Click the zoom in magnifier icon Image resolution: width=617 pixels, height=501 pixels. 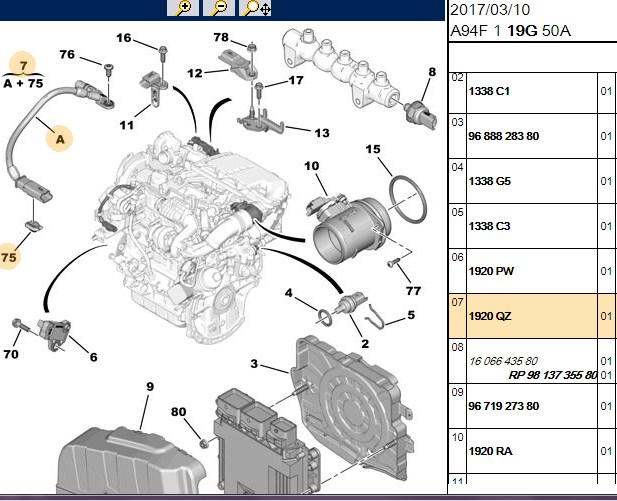click(x=183, y=8)
